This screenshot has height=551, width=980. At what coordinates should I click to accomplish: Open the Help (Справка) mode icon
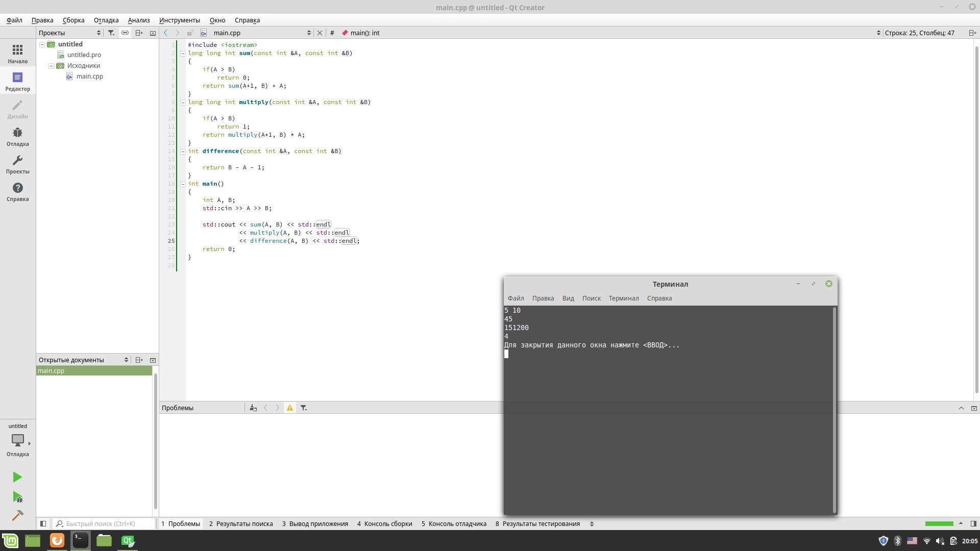pos(17,192)
